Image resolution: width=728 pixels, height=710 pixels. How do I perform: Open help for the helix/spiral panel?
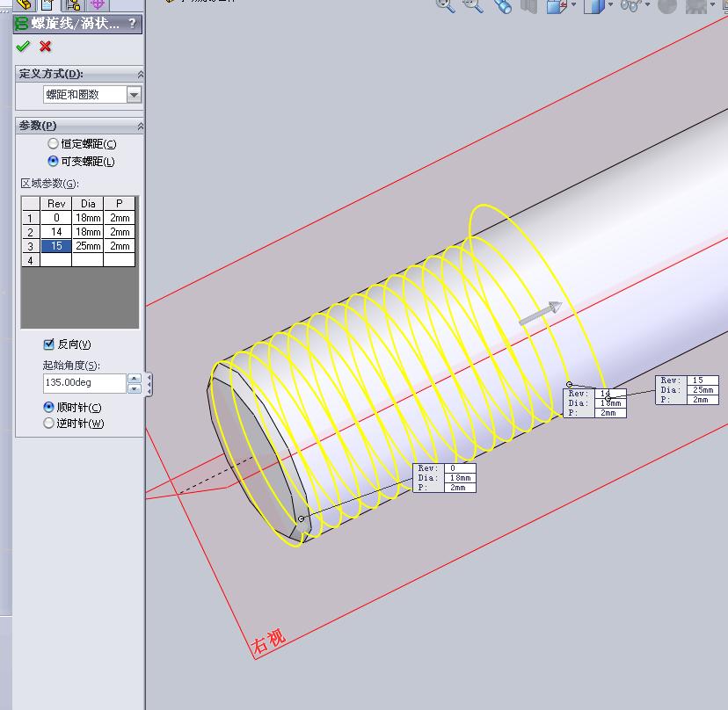pyautogui.click(x=132, y=23)
